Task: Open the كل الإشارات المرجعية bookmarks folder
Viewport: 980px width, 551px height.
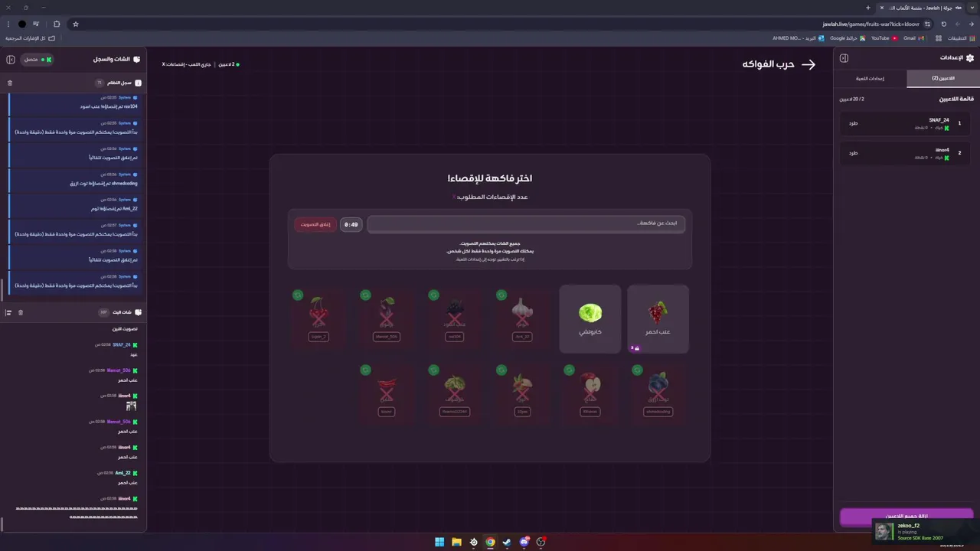Action: click(x=31, y=37)
